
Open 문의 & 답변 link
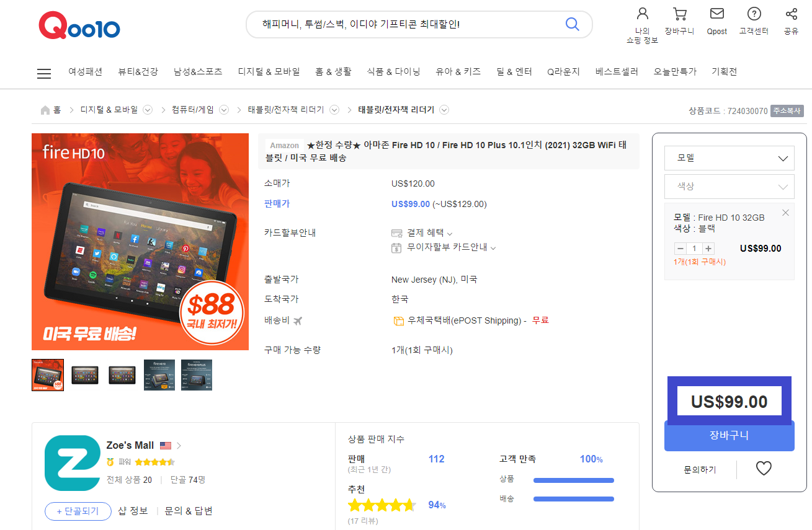pyautogui.click(x=189, y=511)
